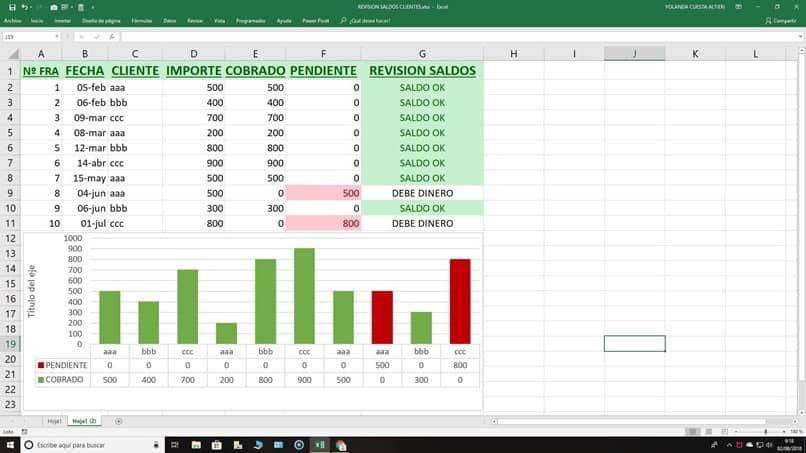Switch to the Insertar ribbon tab
Image resolution: width=806 pixels, height=453 pixels.
(63, 21)
